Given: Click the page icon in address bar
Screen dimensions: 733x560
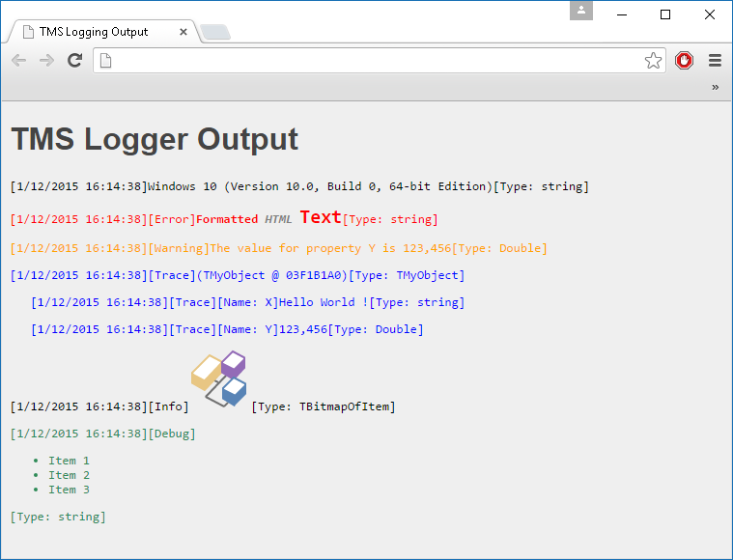Looking at the screenshot, I should pos(106,61).
